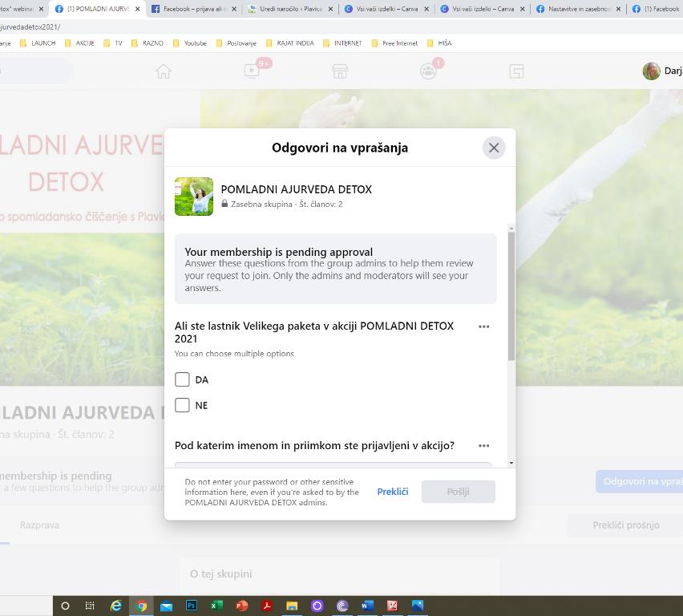Click the name answer text field
Image resolution: width=683 pixels, height=616 pixels.
tap(333, 464)
